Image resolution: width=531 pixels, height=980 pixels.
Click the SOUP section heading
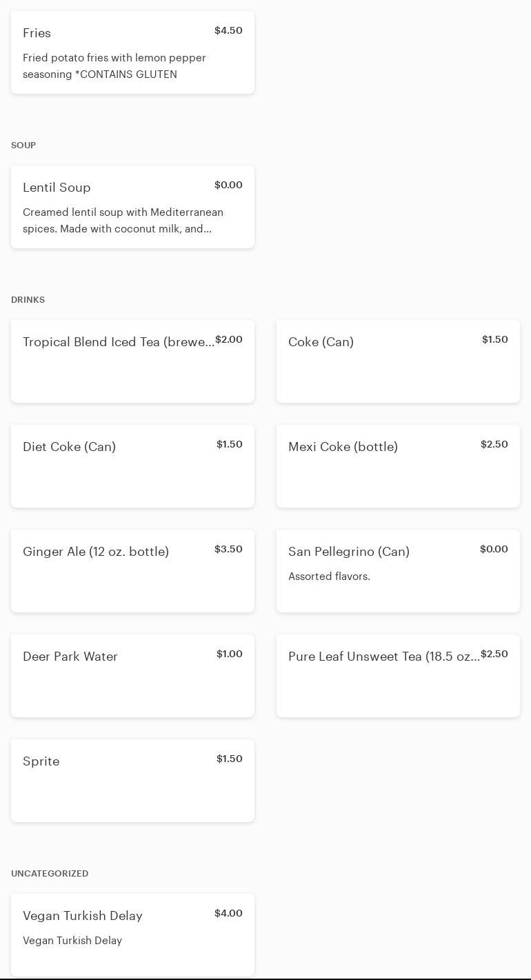pos(23,146)
